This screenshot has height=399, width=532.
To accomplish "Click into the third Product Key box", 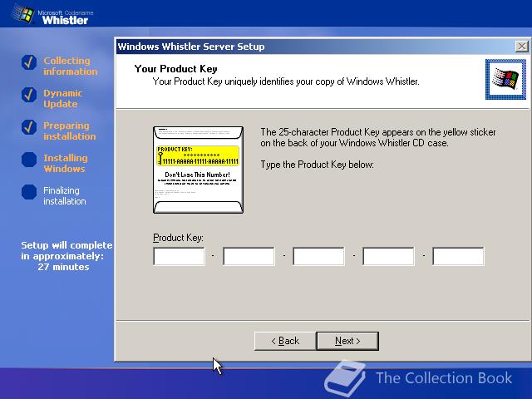I will 318,256.
